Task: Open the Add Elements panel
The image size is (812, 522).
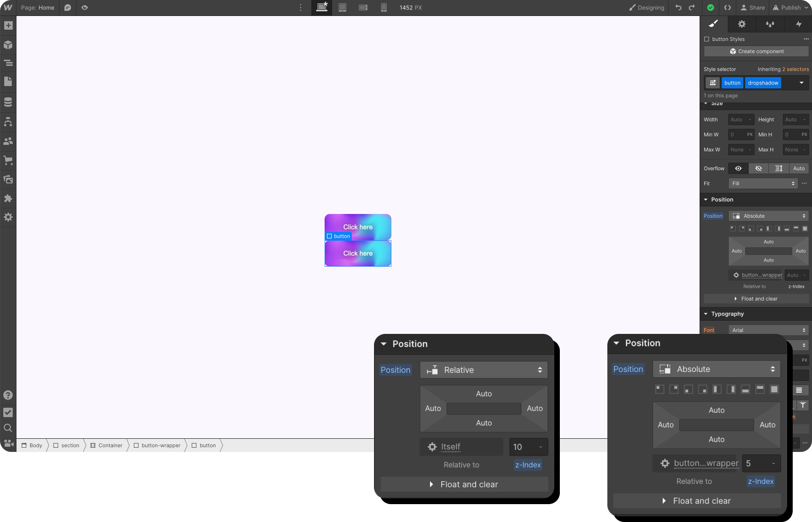Action: click(x=8, y=25)
